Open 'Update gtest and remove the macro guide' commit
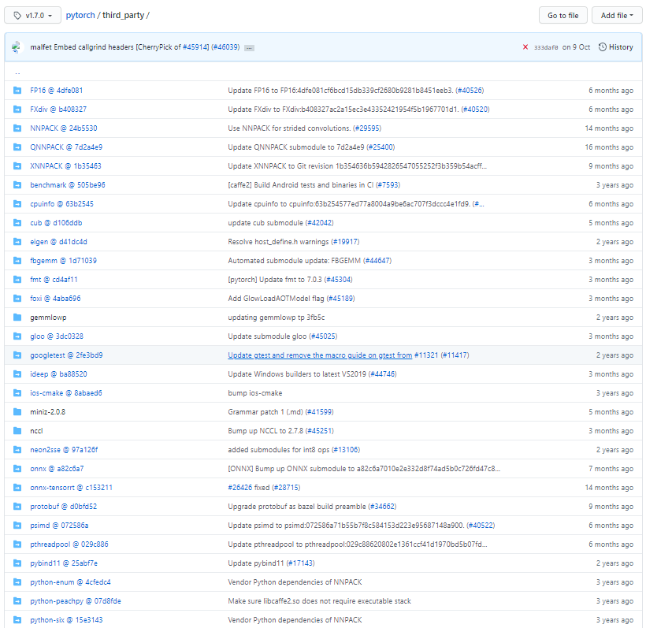Screen dimensions: 672x628 point(320,355)
